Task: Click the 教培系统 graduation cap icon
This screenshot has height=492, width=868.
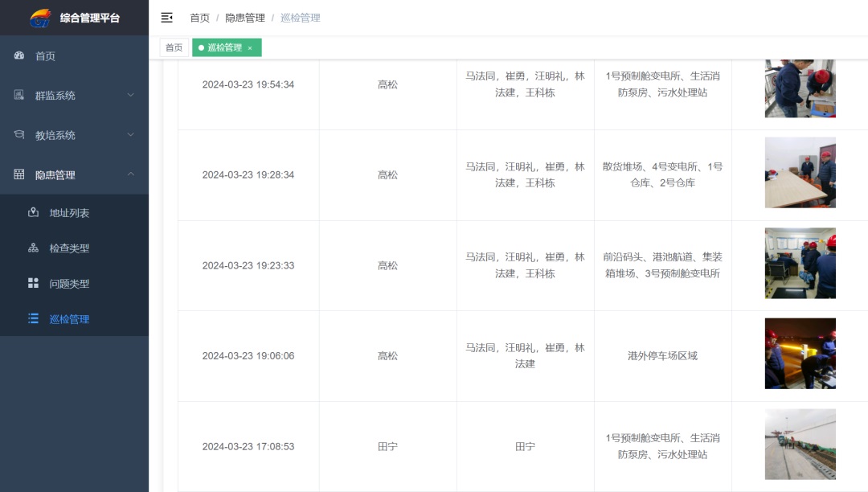Action: tap(20, 135)
